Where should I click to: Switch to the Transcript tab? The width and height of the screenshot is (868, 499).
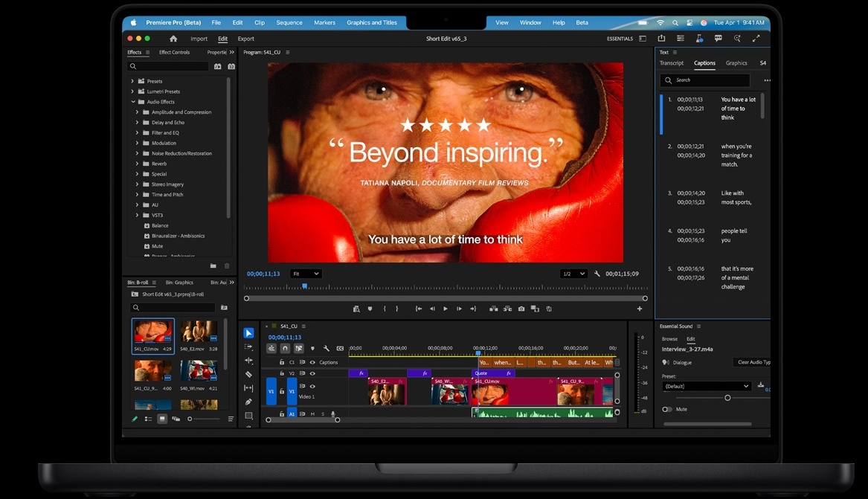672,63
